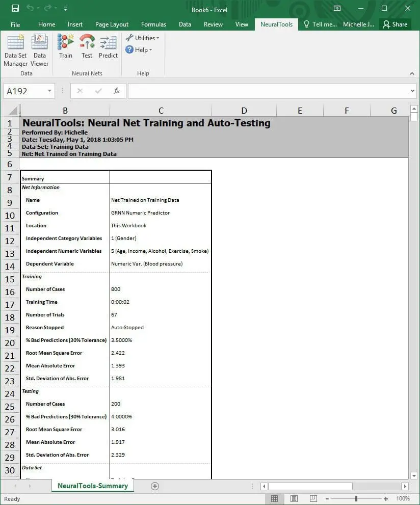Screen dimensions: 420x505
Task: Open the Page Layout ribbon tab
Action: pyautogui.click(x=112, y=24)
